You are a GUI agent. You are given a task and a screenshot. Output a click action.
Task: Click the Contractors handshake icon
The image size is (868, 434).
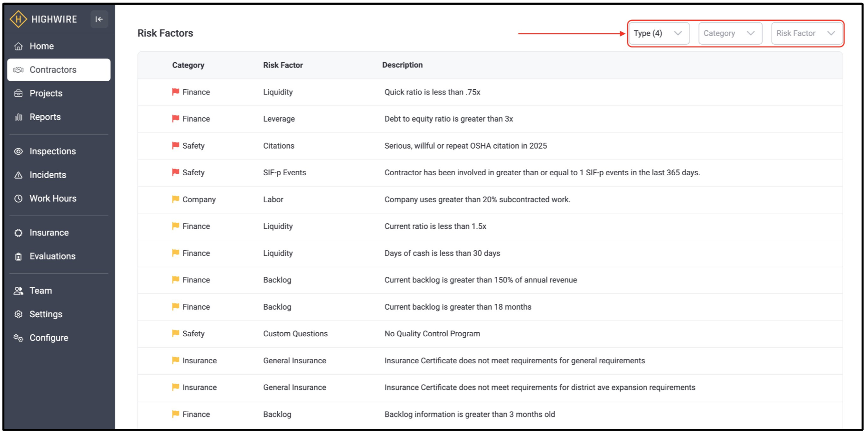[x=19, y=70]
